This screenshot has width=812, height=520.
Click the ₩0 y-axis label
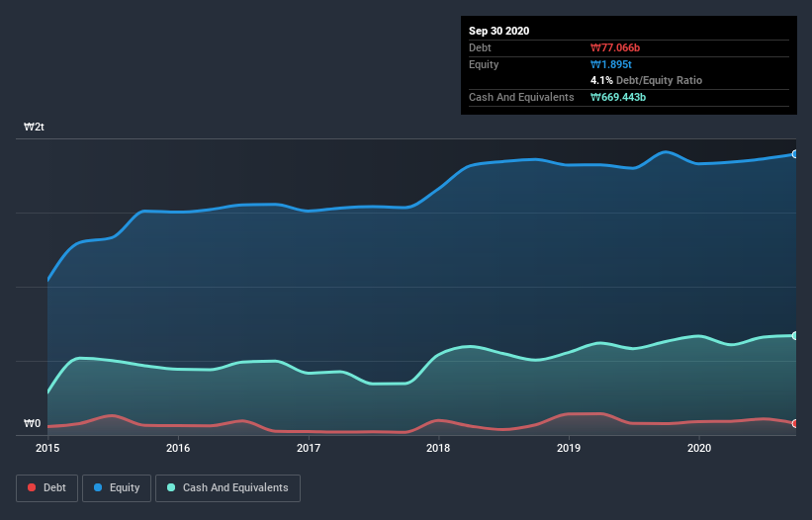tap(32, 423)
